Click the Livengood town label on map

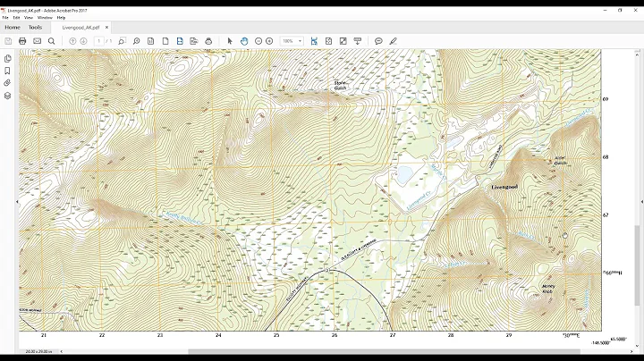[x=504, y=187]
